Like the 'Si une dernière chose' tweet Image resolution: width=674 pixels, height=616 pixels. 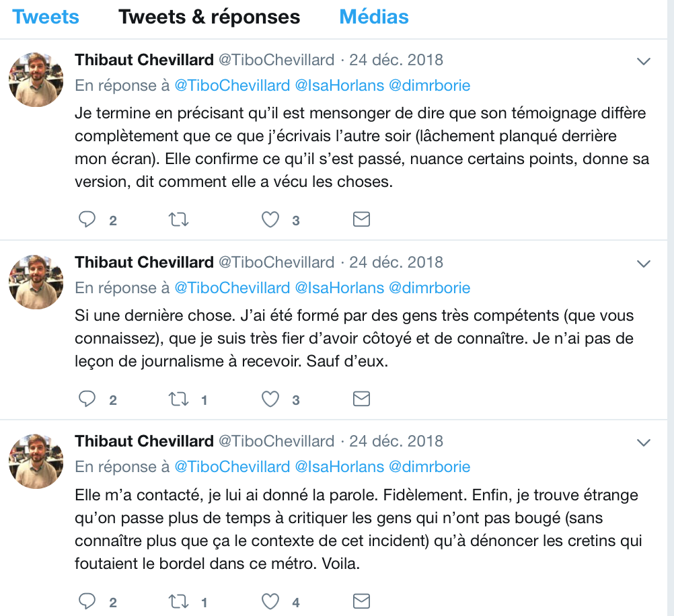pos(270,399)
